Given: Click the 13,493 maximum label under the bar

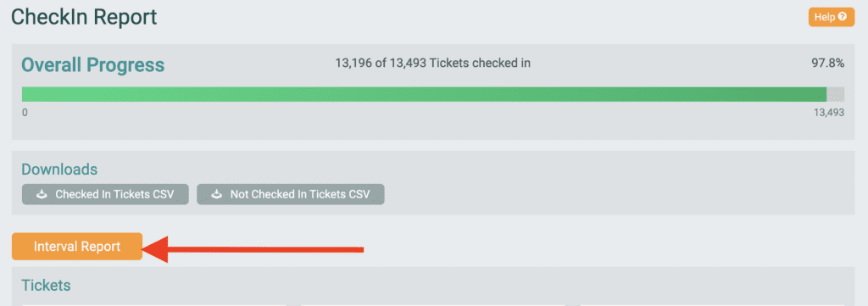Looking at the screenshot, I should 827,113.
